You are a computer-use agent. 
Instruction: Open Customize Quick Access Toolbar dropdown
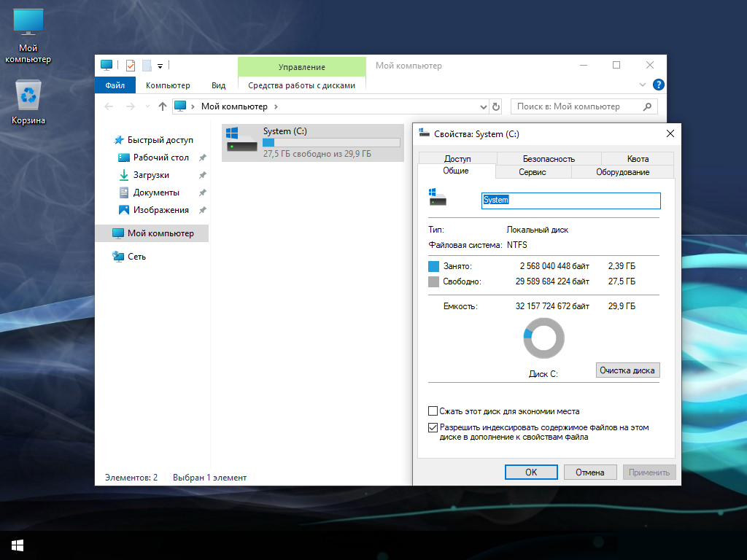point(160,66)
